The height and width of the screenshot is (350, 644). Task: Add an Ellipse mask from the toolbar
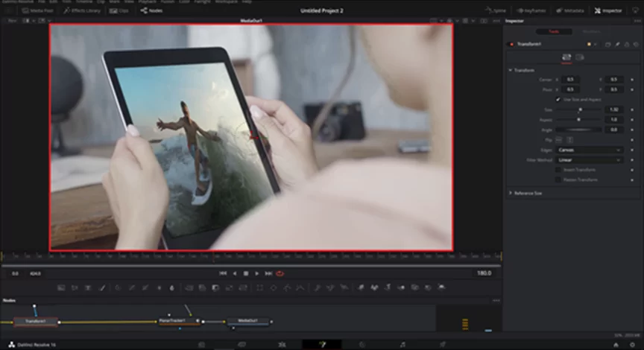pyautogui.click(x=274, y=288)
